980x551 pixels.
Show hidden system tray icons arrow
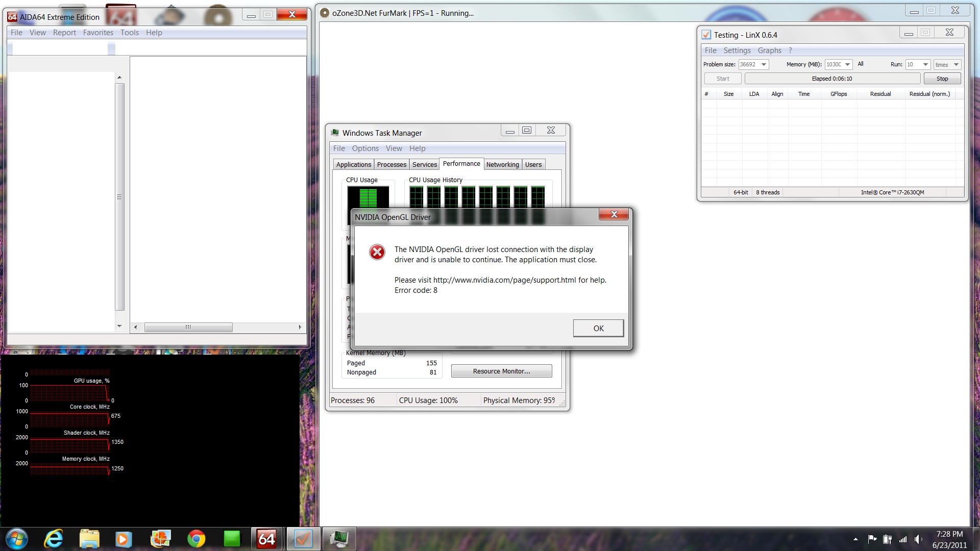pyautogui.click(x=855, y=539)
